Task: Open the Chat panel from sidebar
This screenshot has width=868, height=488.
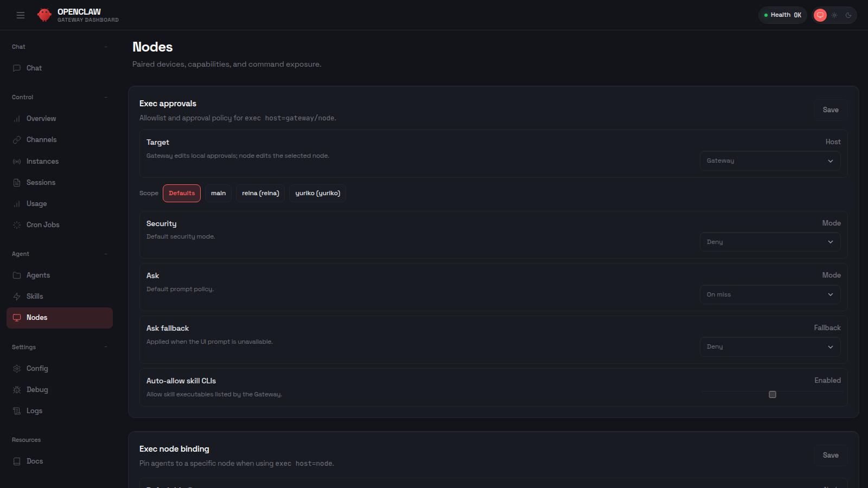Action: [x=34, y=68]
